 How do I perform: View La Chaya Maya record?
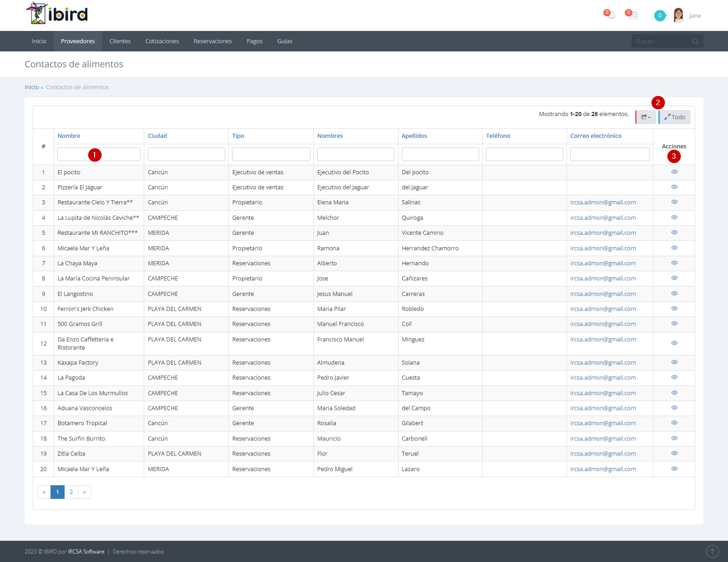point(674,263)
